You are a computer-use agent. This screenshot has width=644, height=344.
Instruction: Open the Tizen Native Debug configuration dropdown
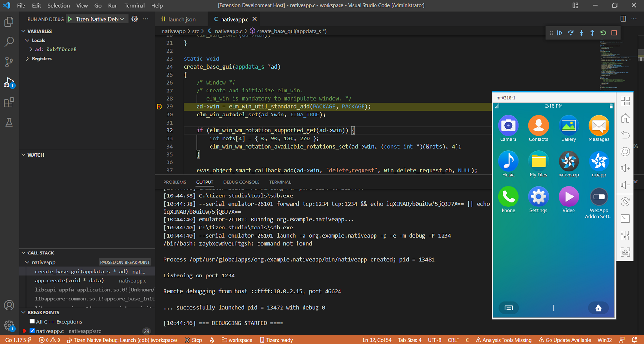click(x=121, y=19)
